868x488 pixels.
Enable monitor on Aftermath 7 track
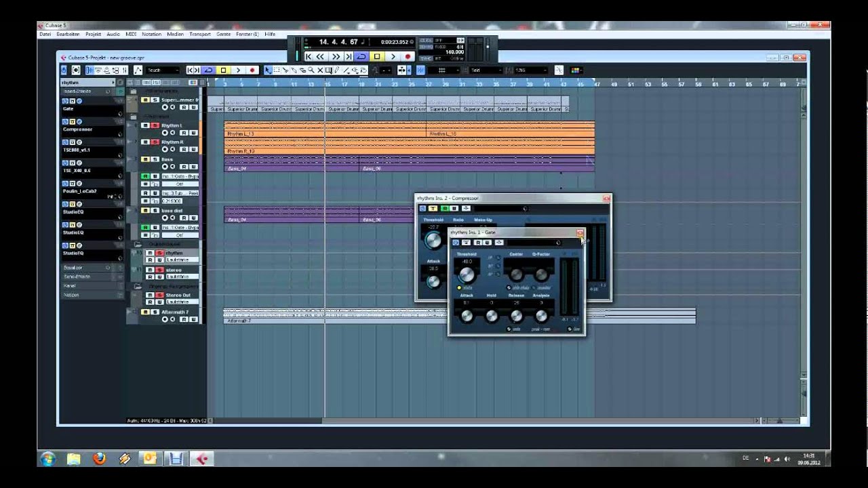(x=172, y=319)
